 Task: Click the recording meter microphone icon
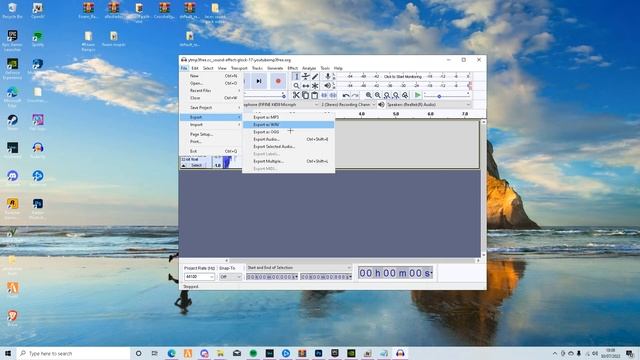click(327, 76)
